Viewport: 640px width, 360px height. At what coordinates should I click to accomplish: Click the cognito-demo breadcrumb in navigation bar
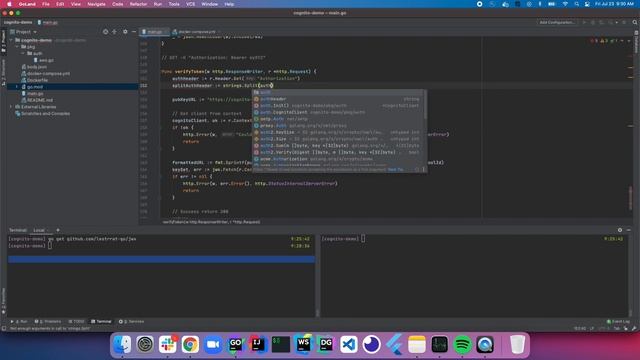(18, 22)
